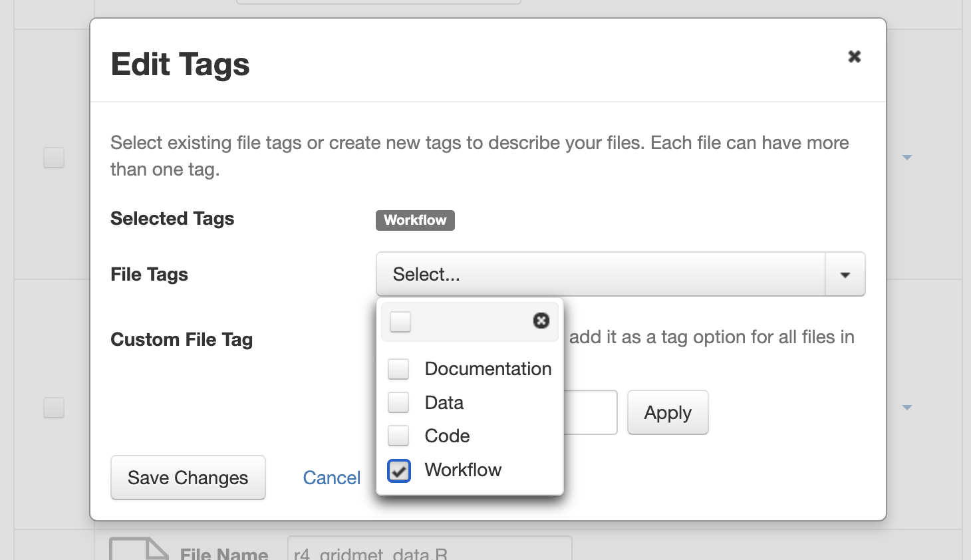The image size is (971, 560).
Task: Tick the lower file row checkbox behind the dialog
Action: coord(54,408)
